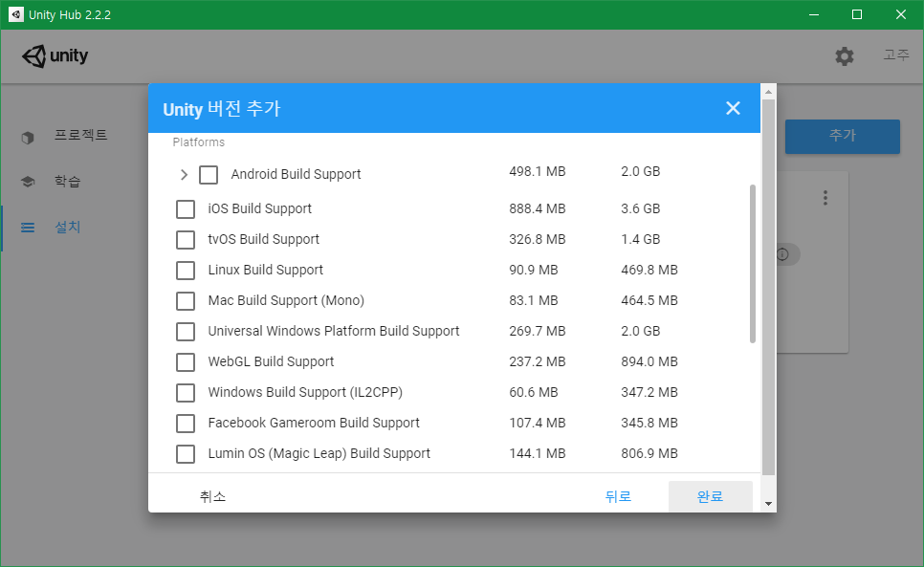Click the Unity logo in header
Viewport: 924px width, 567px height.
55,55
